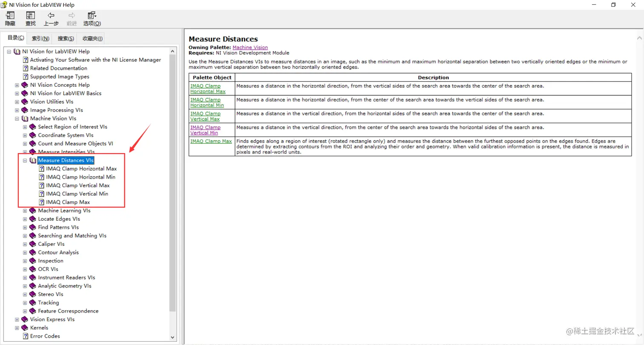
Task: Expand the Machine Learning VIs node
Action: 25,211
